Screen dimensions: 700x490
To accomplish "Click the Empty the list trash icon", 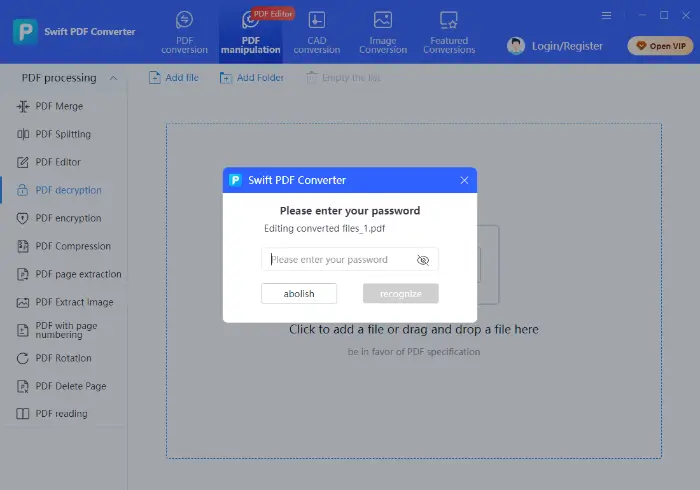I will click(311, 78).
